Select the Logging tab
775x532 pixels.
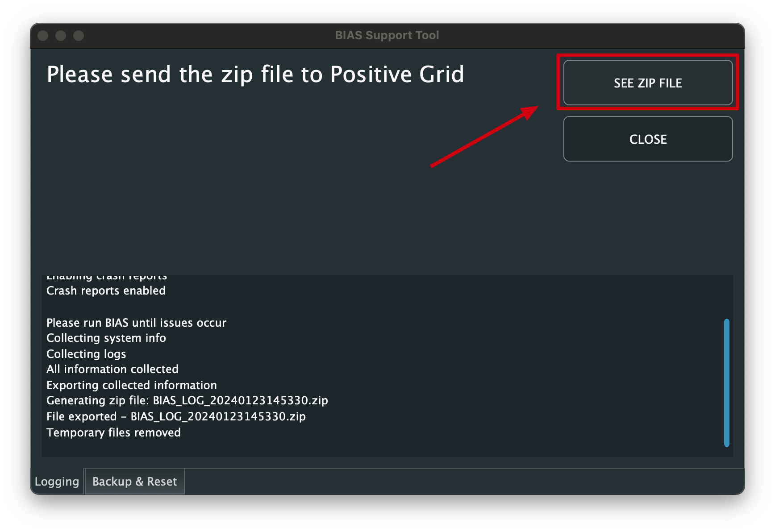pos(57,482)
